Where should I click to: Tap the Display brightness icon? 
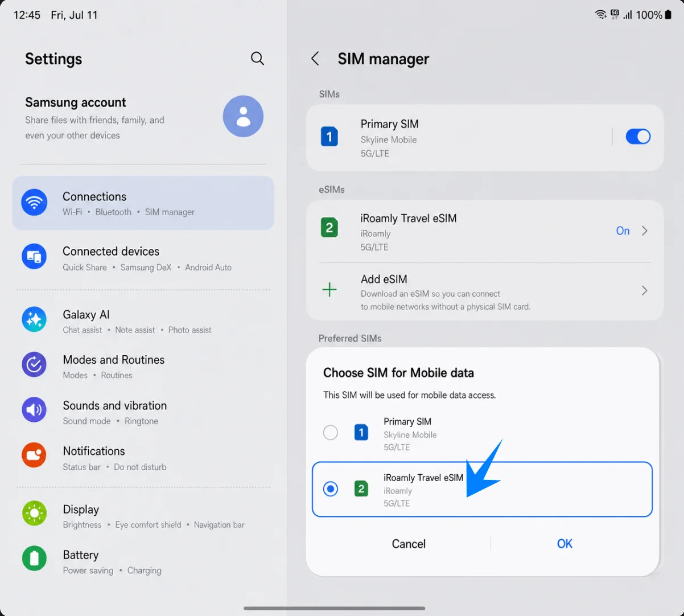(34, 514)
